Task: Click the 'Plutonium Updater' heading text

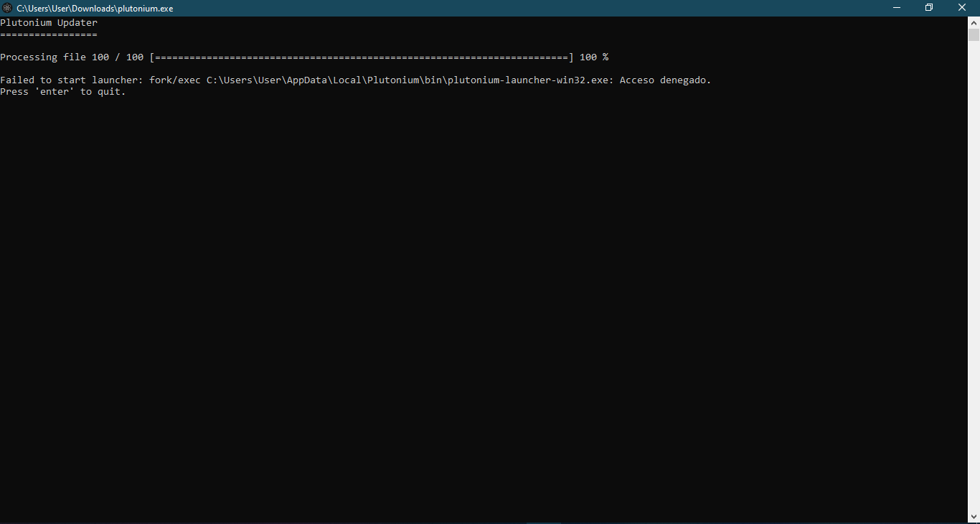Action: (x=49, y=23)
